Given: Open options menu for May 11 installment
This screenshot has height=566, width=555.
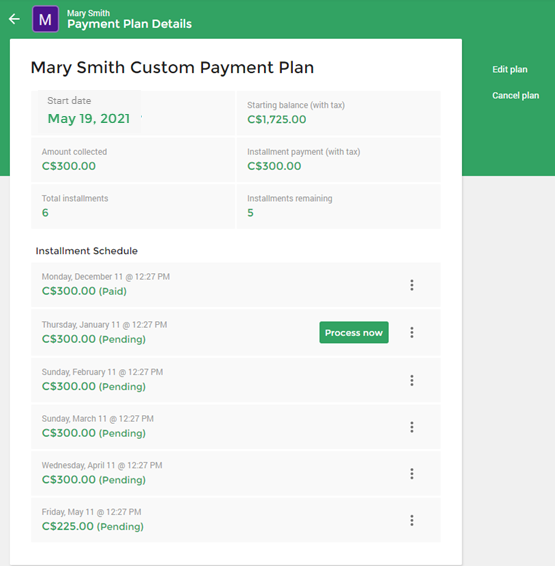Looking at the screenshot, I should 412,520.
